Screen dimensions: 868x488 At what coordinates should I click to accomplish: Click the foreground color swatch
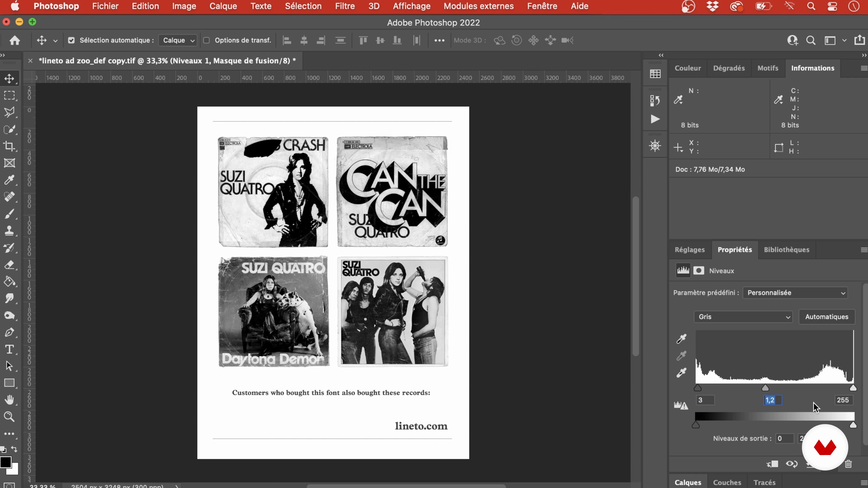5,462
